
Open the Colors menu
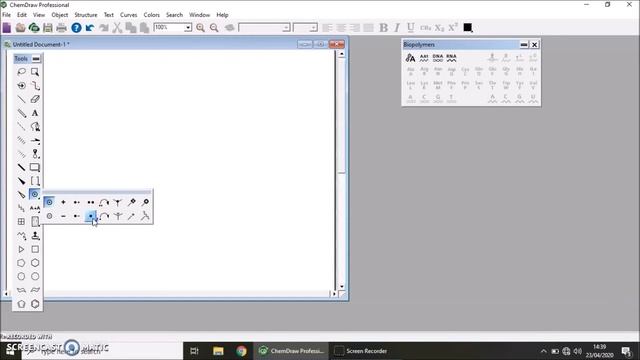tap(151, 15)
